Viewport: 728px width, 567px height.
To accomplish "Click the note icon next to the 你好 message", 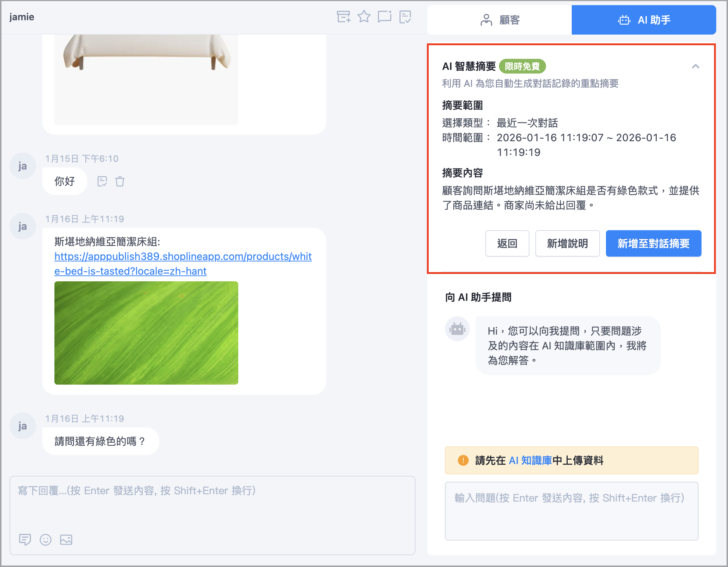I will [x=102, y=181].
